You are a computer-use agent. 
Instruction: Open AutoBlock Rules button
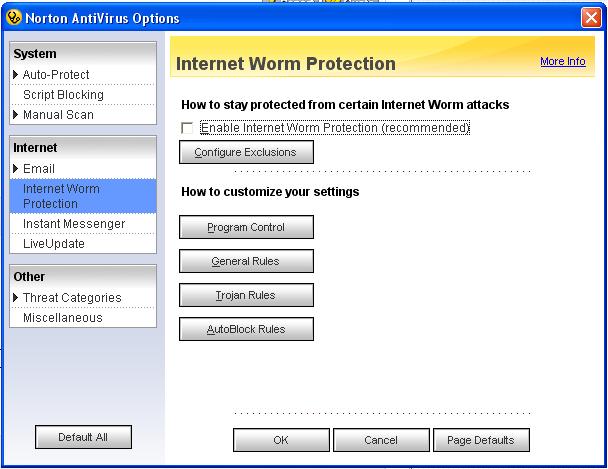coord(246,329)
